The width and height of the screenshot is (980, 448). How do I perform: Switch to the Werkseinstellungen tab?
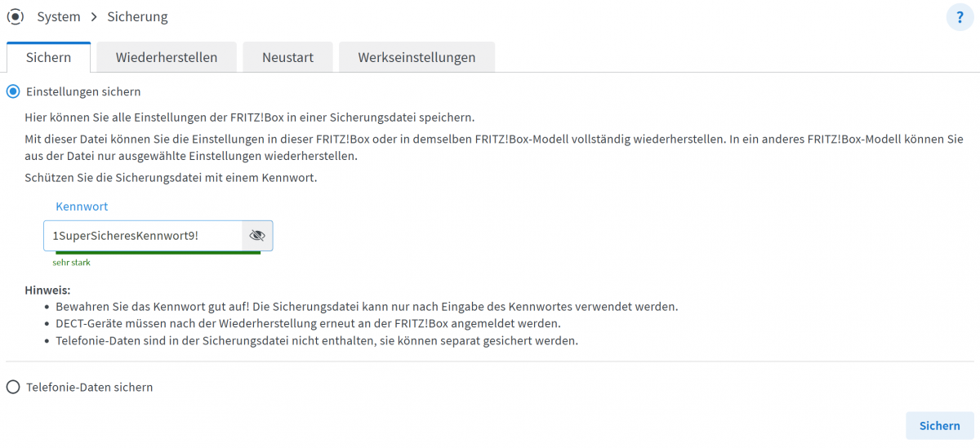tap(416, 57)
